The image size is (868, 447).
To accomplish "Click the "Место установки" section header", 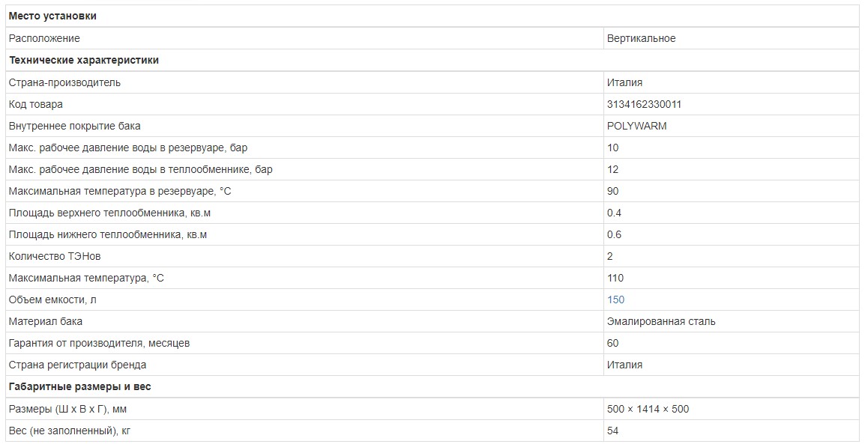I will (52, 16).
